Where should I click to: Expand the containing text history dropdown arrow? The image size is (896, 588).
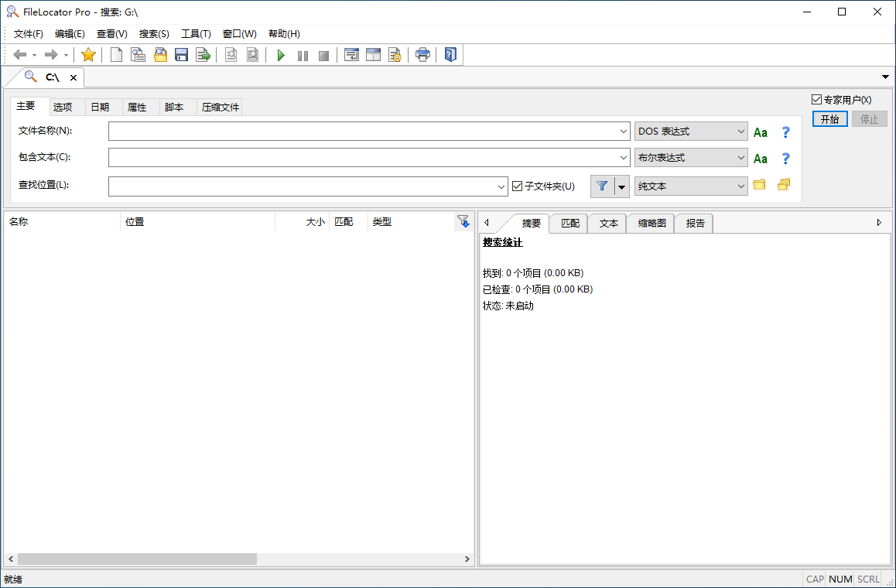pos(624,158)
